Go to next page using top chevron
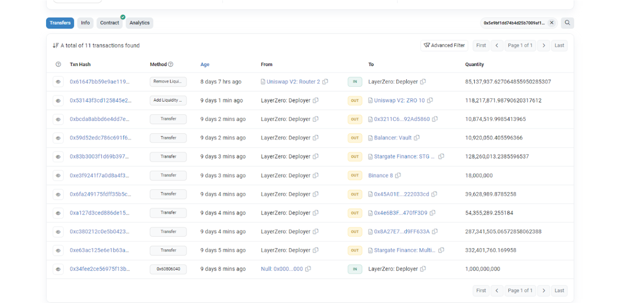Screen dimensions: 644x303 pyautogui.click(x=544, y=45)
